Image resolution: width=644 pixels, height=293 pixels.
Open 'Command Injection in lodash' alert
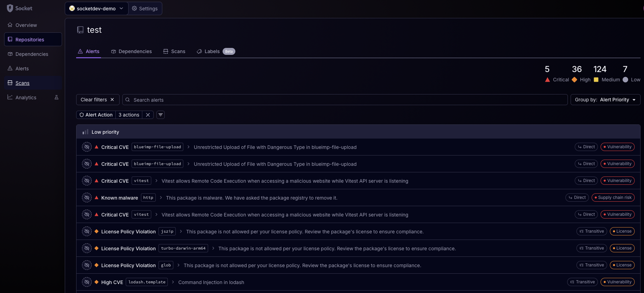(211, 282)
